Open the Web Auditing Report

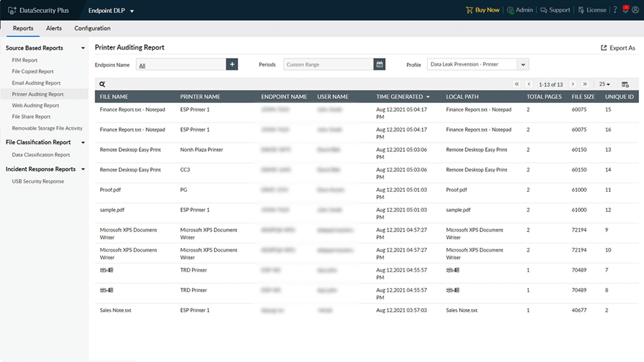pos(36,106)
